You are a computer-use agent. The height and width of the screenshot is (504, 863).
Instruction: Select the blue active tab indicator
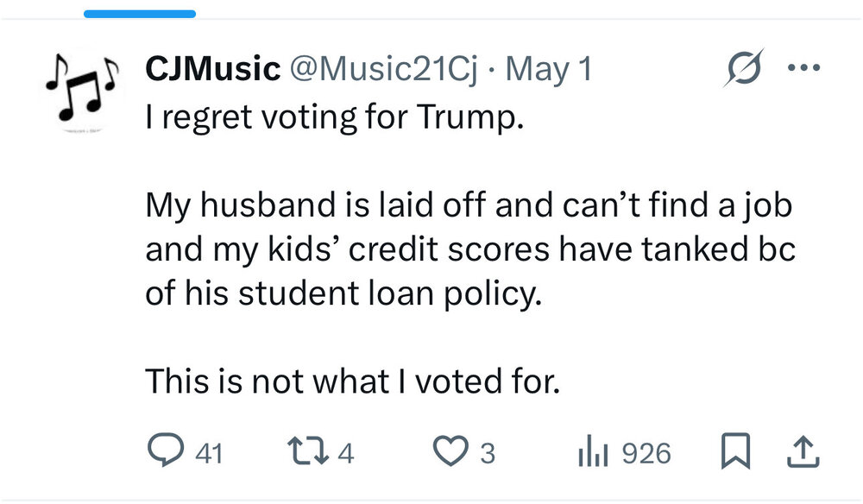(x=140, y=14)
